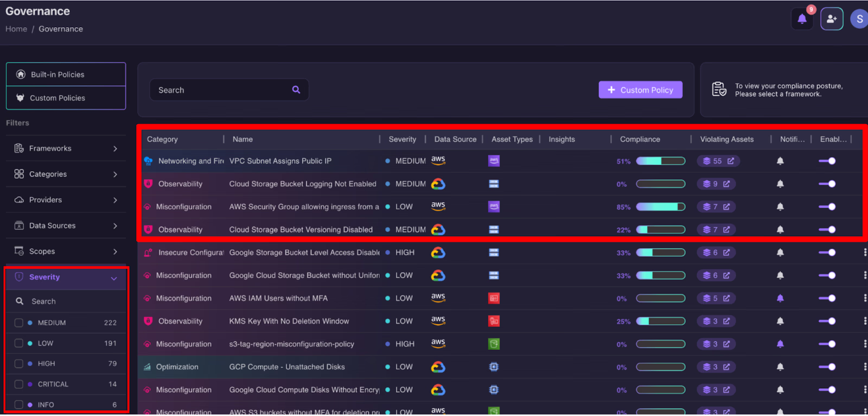Click the main policy Search field
The height and width of the screenshot is (416, 868).
pyautogui.click(x=229, y=90)
